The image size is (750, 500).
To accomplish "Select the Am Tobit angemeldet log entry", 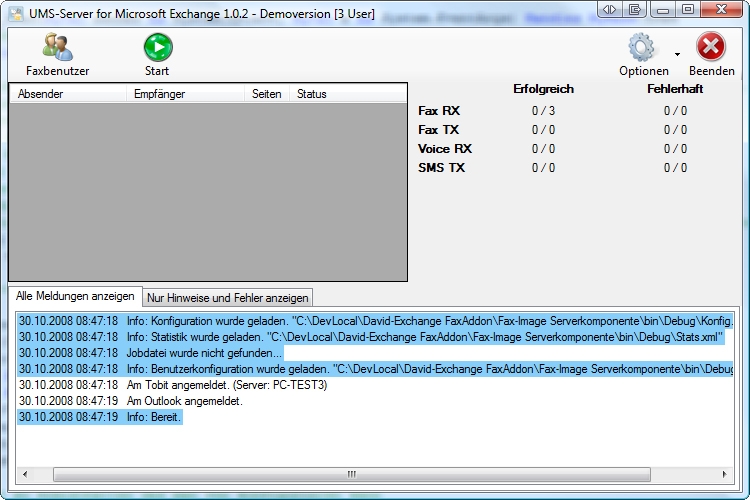I will [173, 385].
